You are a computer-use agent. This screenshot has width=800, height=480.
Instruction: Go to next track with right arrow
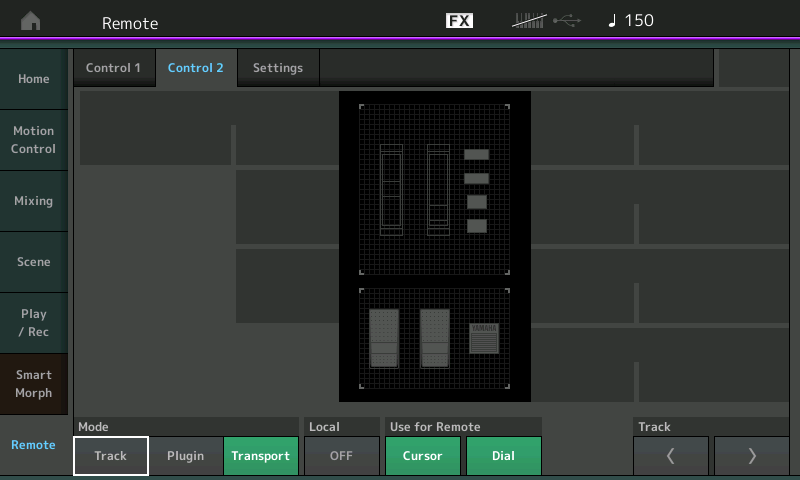[752, 456]
